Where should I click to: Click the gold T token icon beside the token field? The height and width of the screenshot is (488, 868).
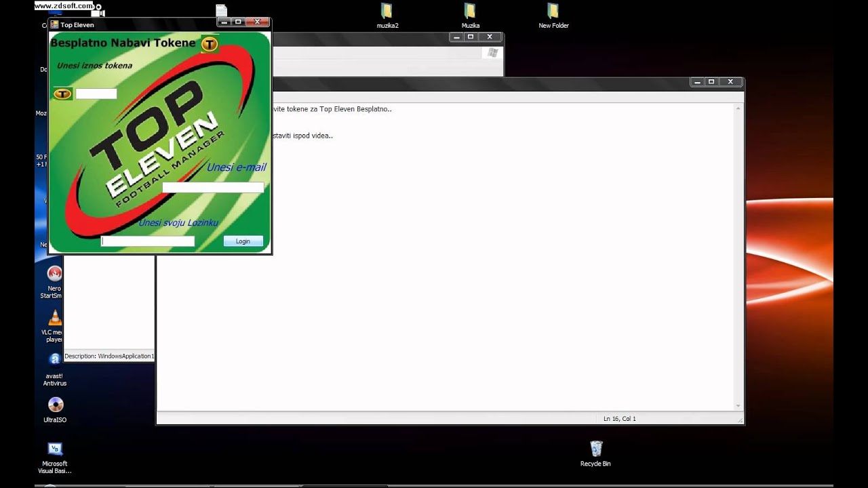pyautogui.click(x=62, y=94)
